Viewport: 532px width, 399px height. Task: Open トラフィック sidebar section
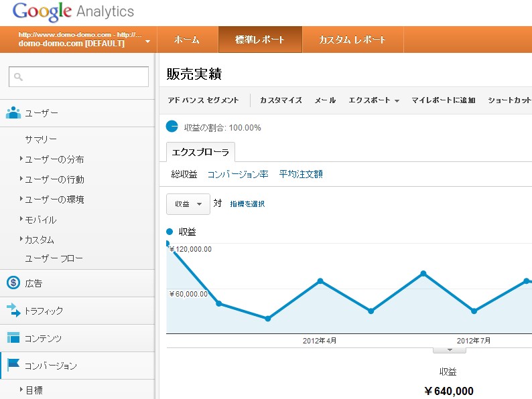(x=77, y=311)
